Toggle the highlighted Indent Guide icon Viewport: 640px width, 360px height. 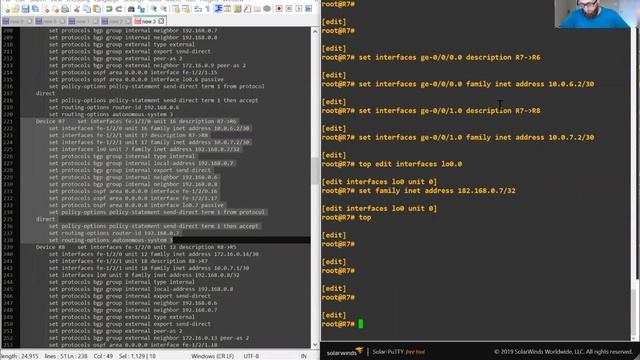(x=218, y=9)
